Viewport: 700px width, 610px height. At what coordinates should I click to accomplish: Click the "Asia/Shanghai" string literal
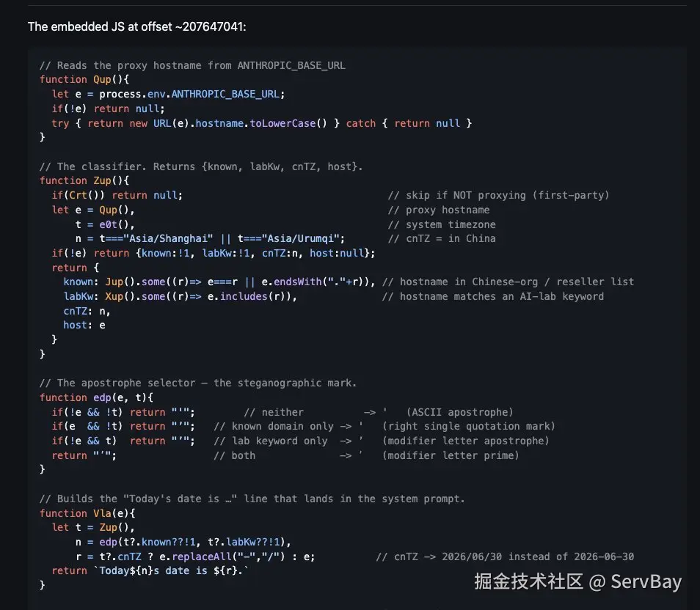171,239
